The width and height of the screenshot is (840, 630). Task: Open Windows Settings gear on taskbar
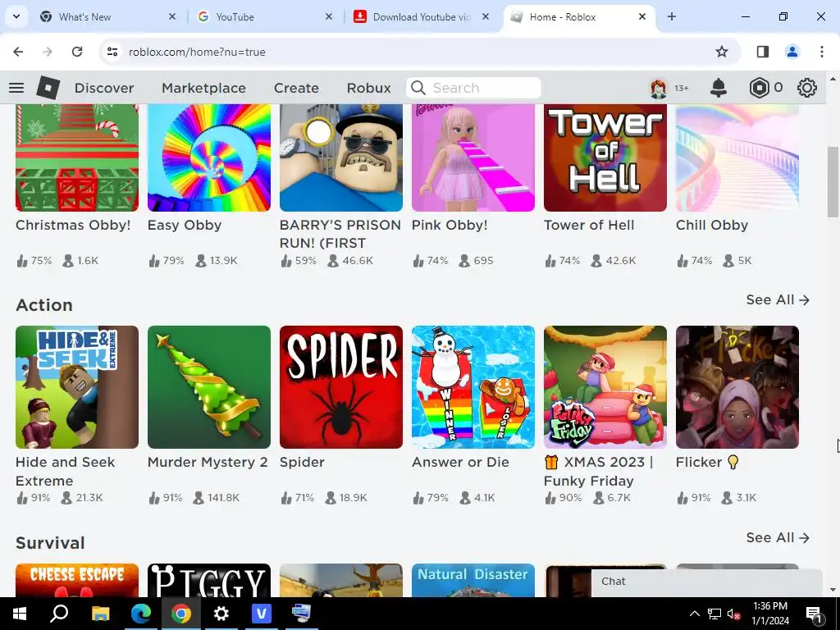(x=221, y=614)
